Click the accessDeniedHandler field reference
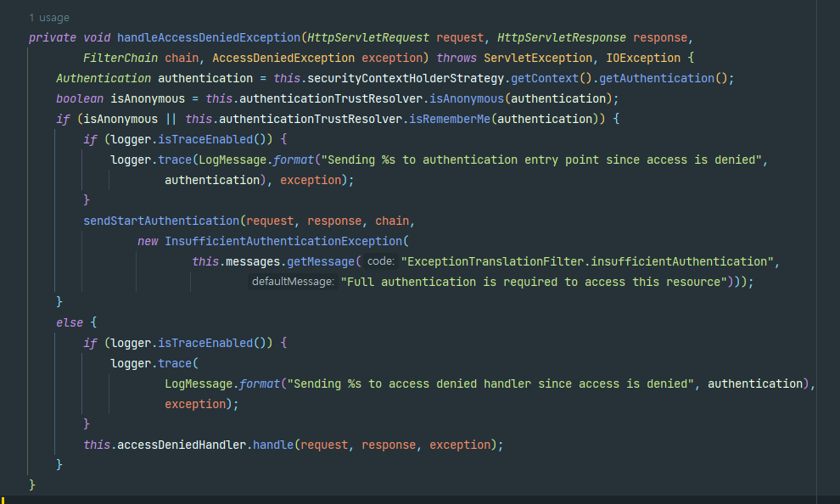The image size is (840, 504). click(x=182, y=445)
